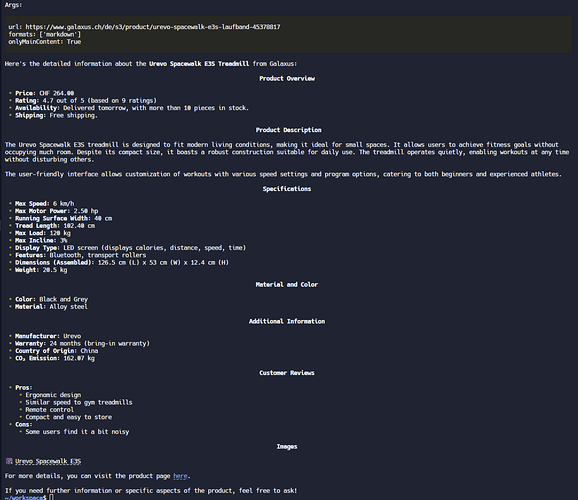Click the Cons bullet label
This screenshot has width=578, height=500.
pyautogui.click(x=24, y=424)
